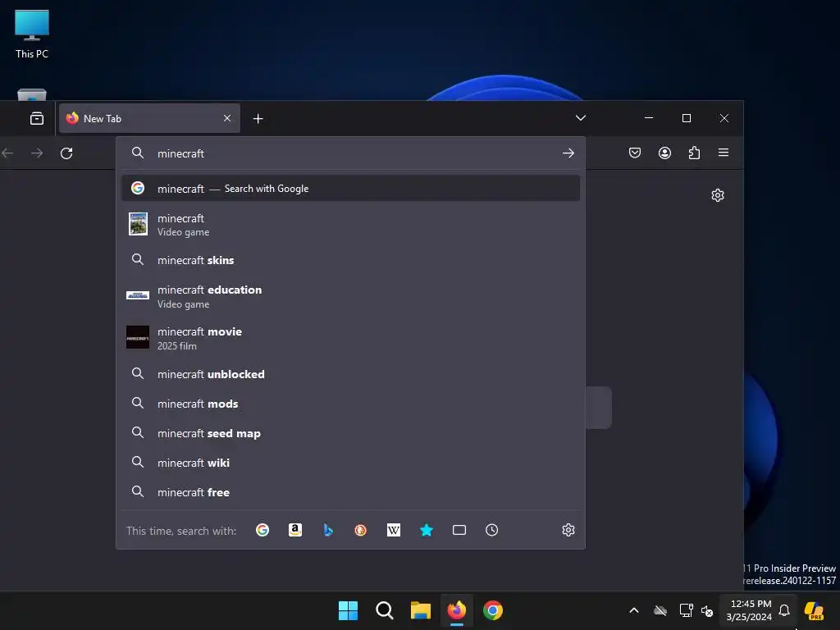Select minecraft free suggestion
840x630 pixels.
(x=350, y=492)
